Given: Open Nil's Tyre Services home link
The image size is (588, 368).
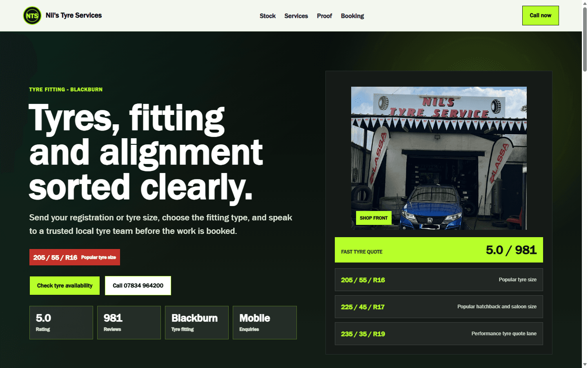Looking at the screenshot, I should (62, 16).
